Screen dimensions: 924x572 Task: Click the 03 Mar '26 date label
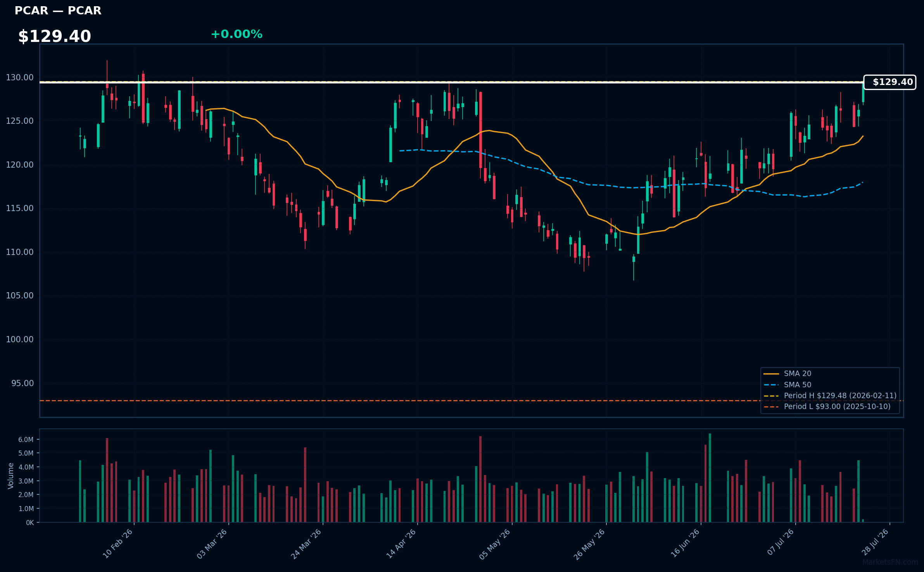(212, 544)
